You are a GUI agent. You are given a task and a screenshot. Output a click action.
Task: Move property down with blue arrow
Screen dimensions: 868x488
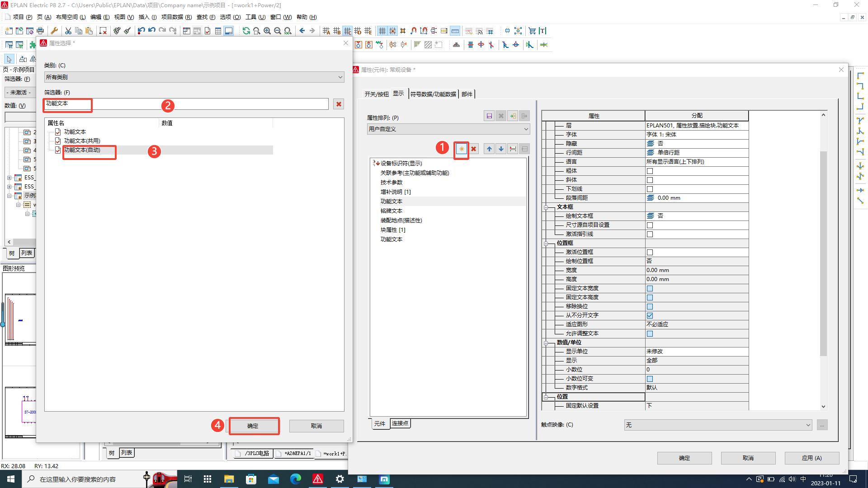(501, 149)
